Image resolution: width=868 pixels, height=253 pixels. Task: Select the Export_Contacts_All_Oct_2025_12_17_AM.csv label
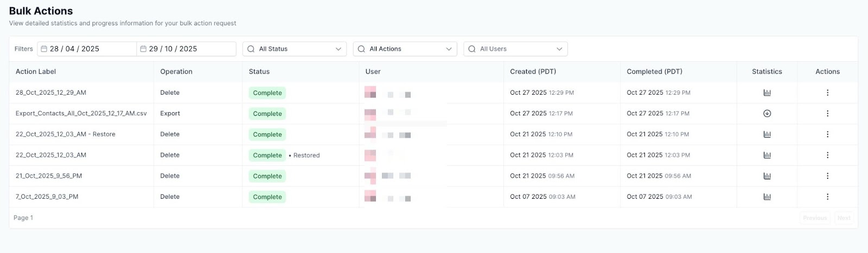81,113
